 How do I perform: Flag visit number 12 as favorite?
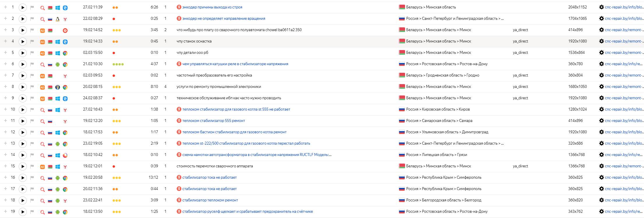click(x=32, y=132)
